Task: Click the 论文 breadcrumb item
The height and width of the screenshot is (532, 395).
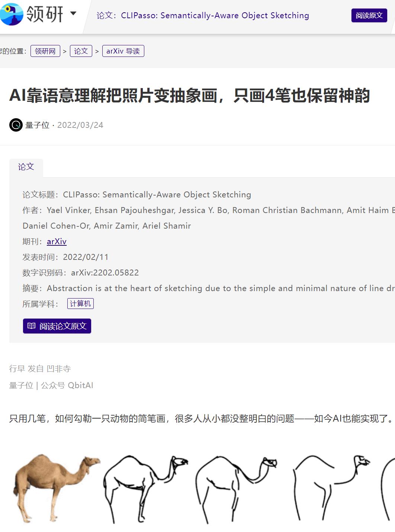Action: (x=81, y=51)
